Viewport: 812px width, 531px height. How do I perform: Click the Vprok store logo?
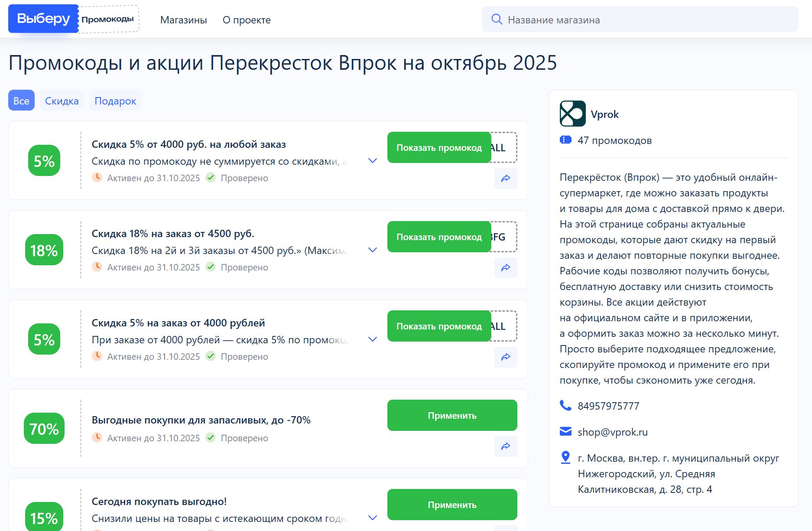(572, 114)
